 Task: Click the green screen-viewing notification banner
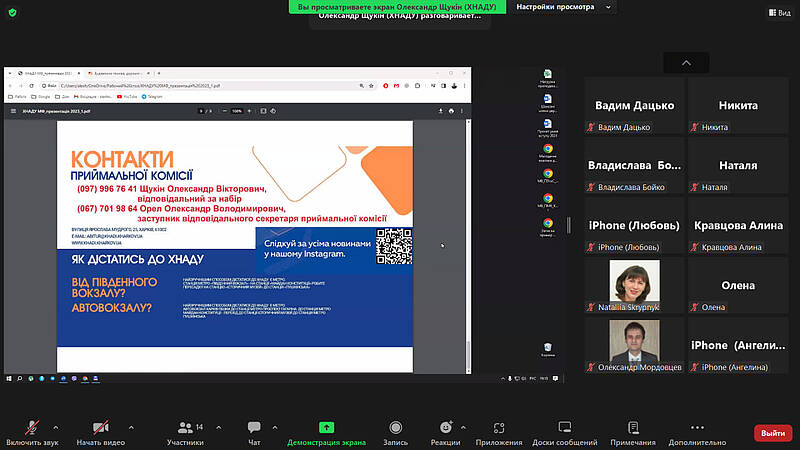399,7
